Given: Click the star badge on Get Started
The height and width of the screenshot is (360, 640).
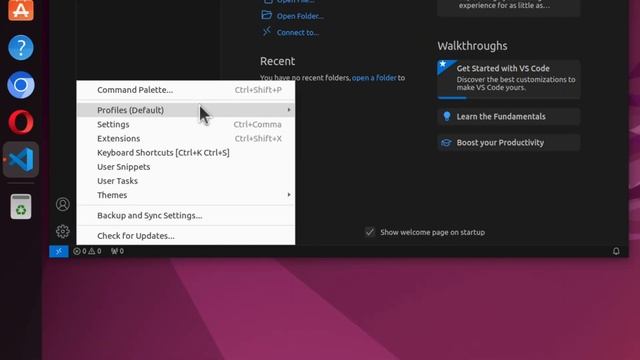Looking at the screenshot, I should coord(443,64).
